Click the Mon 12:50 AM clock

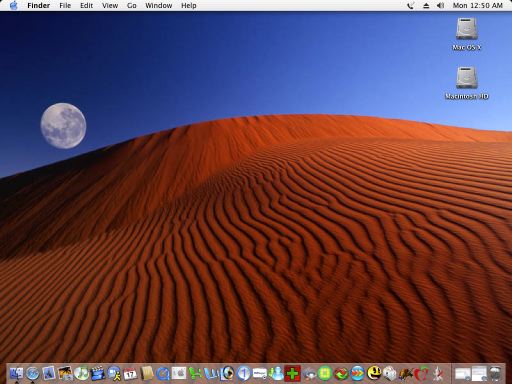tap(477, 5)
